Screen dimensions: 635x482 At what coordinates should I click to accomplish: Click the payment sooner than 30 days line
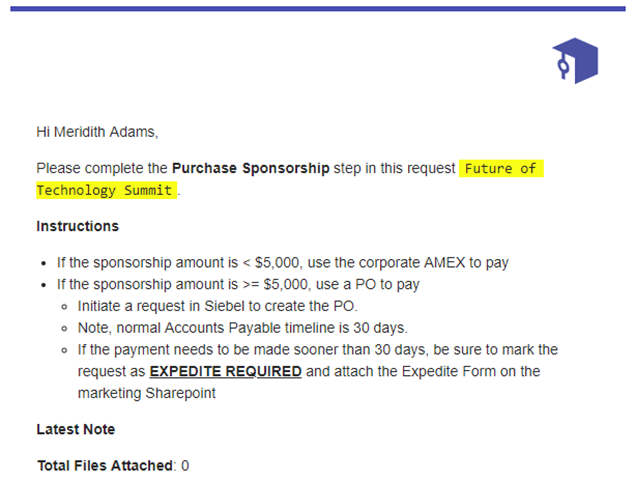click(x=318, y=350)
